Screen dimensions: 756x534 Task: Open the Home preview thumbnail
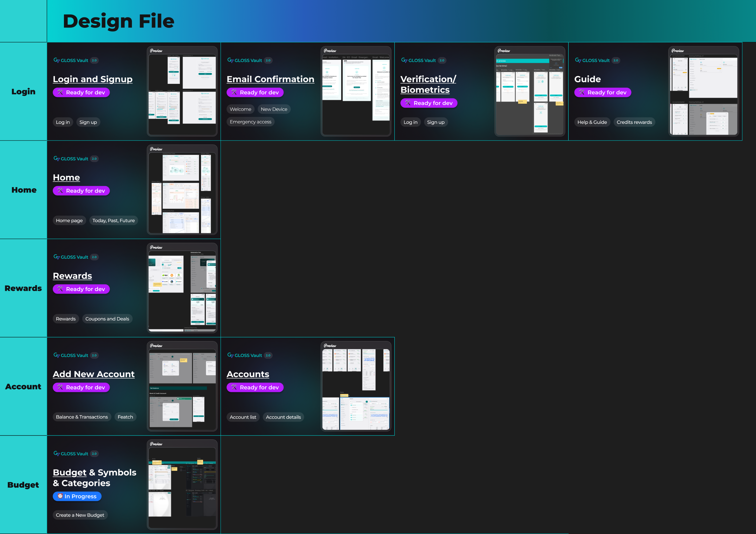pos(182,190)
